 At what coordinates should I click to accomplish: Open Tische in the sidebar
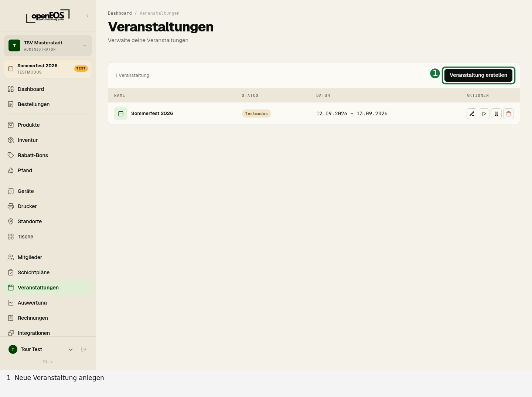48,237
